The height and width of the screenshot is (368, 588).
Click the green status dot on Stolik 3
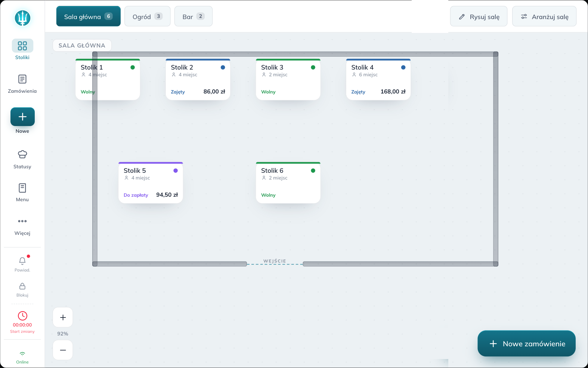(x=313, y=67)
